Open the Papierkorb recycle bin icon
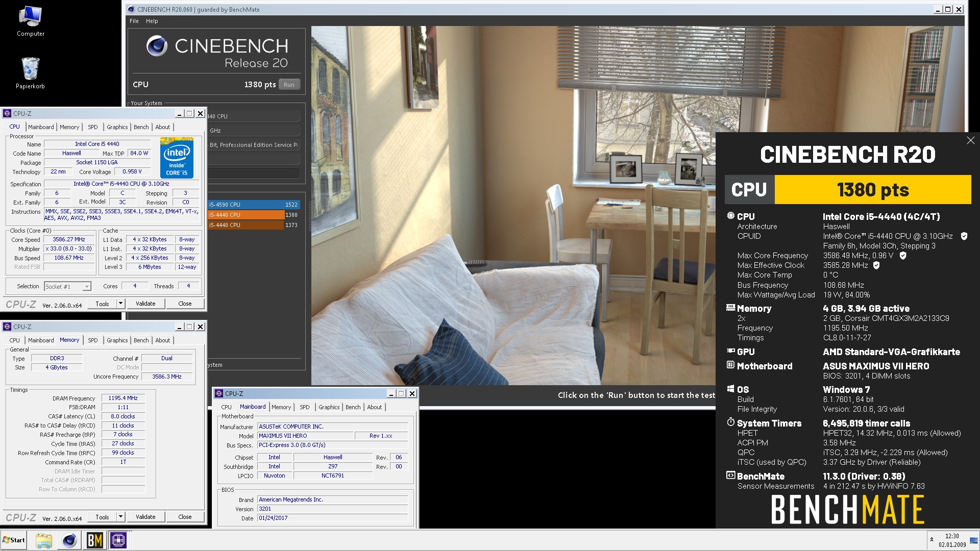 click(30, 72)
